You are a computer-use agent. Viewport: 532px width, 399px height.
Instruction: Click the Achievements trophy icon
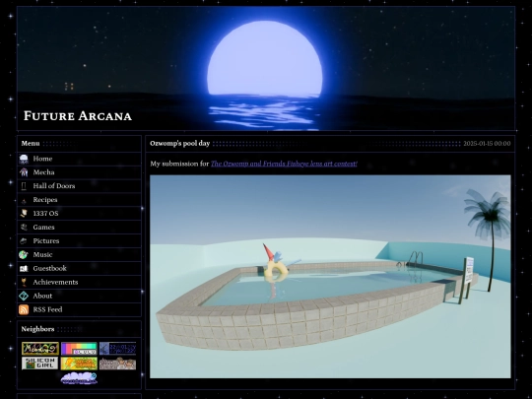[24, 283]
